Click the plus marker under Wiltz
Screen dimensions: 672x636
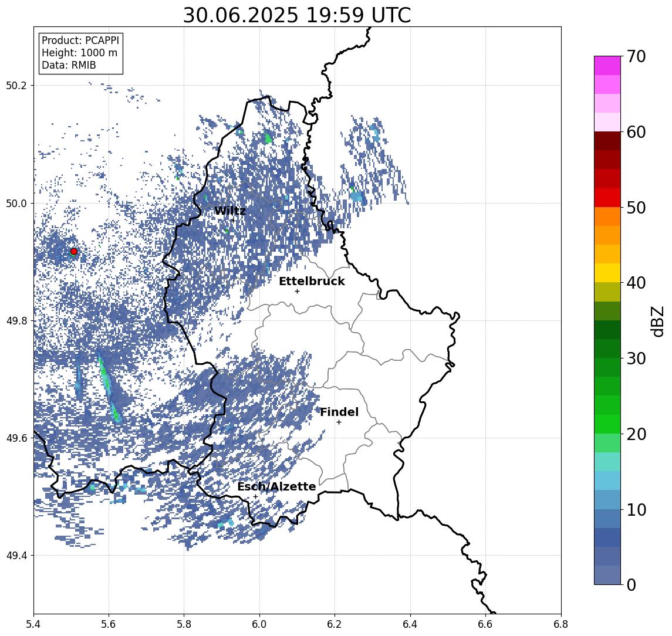[233, 220]
